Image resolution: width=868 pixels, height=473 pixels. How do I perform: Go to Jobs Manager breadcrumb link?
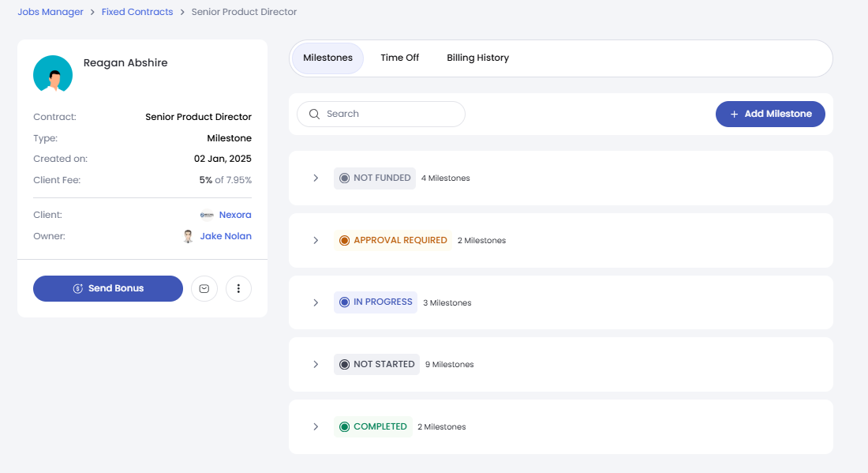point(51,13)
